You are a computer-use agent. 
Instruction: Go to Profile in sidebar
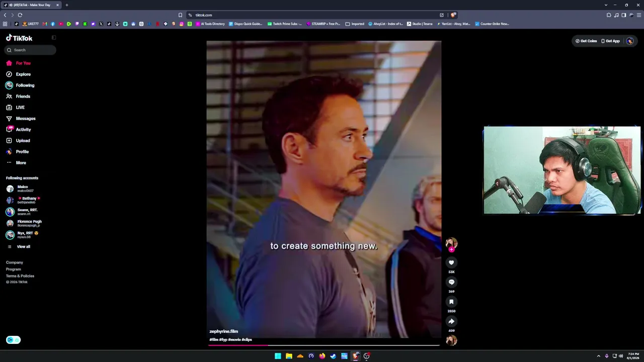tap(17, 152)
